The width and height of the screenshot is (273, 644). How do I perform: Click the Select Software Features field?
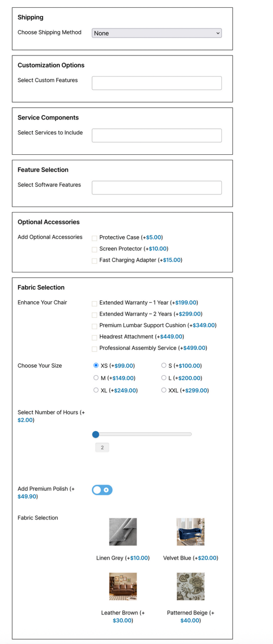(x=156, y=188)
